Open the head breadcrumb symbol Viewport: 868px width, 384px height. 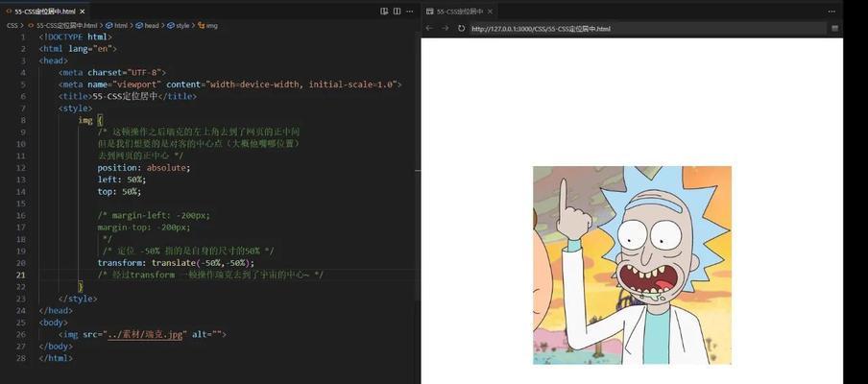147,26
